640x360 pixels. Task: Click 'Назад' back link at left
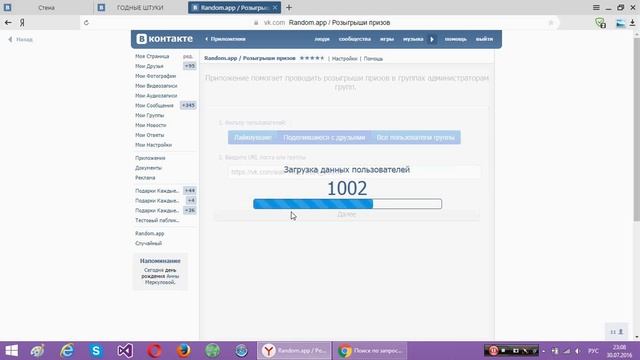(x=20, y=40)
